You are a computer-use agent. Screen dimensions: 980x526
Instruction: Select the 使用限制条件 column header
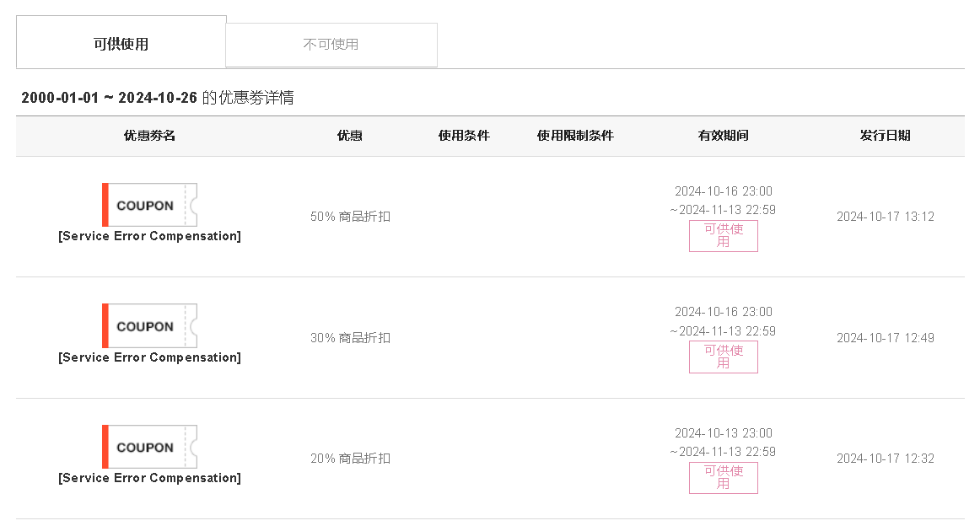[575, 136]
